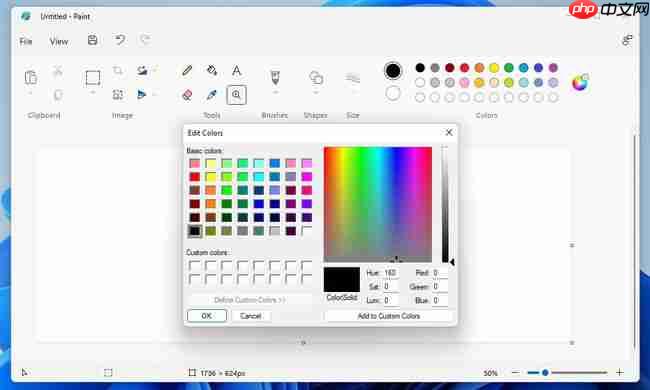This screenshot has width=650, height=390.
Task: Pick red swatch in ribbon palette
Action: tap(464, 68)
